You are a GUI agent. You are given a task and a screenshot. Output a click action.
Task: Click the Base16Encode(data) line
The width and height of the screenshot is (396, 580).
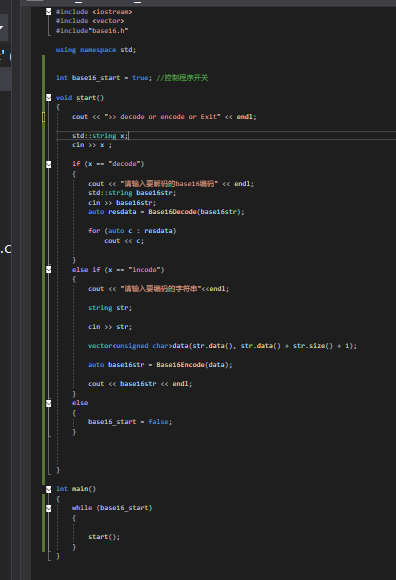(x=160, y=365)
